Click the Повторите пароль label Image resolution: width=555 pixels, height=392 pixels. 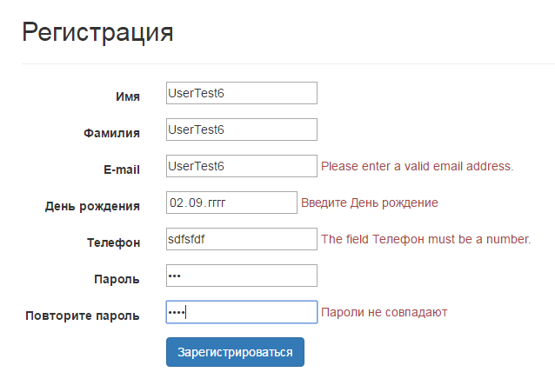pos(83,316)
